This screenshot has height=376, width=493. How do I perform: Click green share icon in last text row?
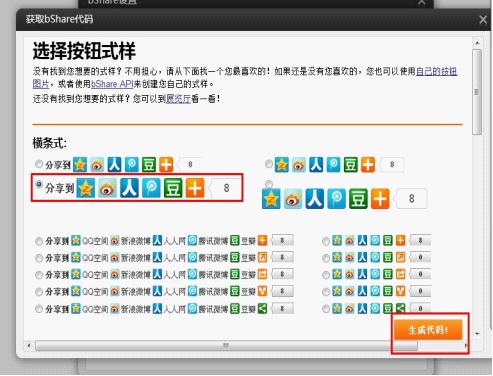[262, 308]
